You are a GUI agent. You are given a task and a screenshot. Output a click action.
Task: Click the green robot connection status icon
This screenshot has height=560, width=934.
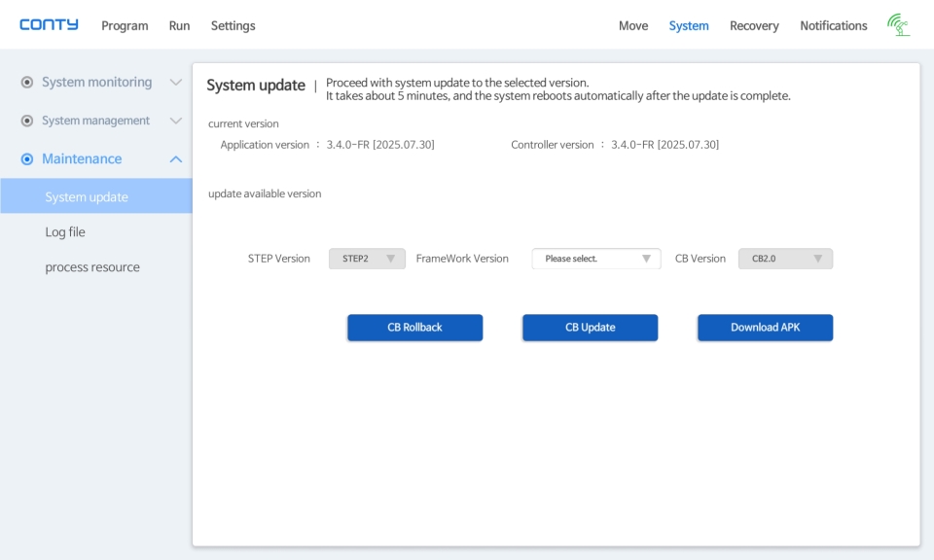coord(899,25)
